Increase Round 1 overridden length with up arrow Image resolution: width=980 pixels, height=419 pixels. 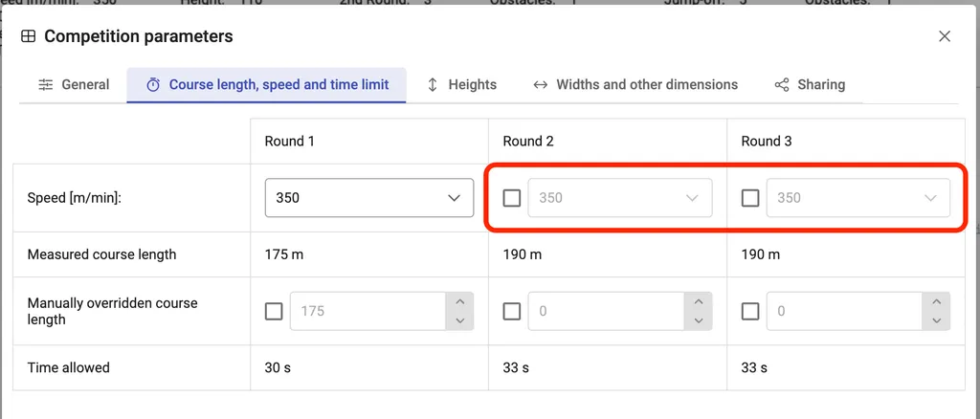pos(460,301)
